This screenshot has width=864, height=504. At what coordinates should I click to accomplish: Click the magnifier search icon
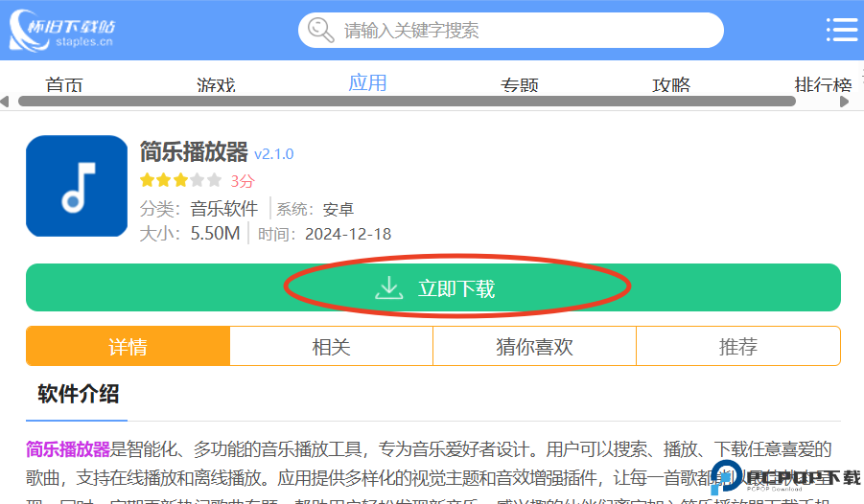(320, 30)
